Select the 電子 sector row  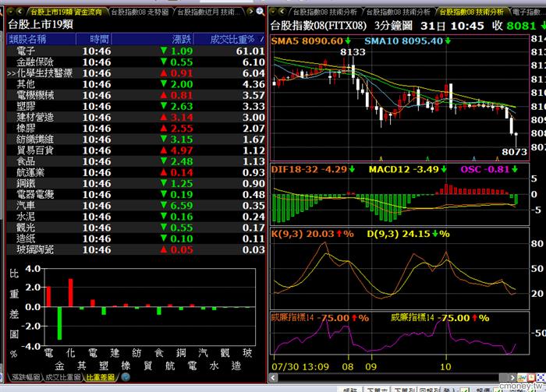(x=136, y=51)
